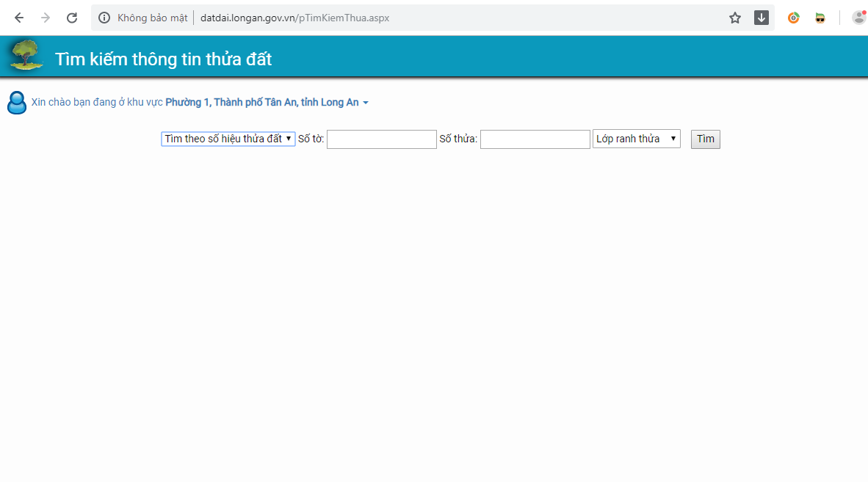This screenshot has height=482, width=868.
Task: Focus the 'Số tờ' input field
Action: click(x=382, y=139)
